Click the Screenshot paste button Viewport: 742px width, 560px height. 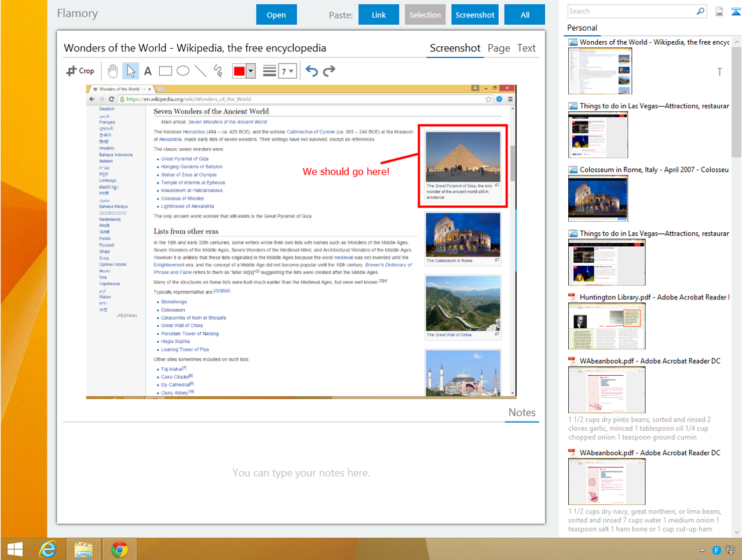click(475, 14)
